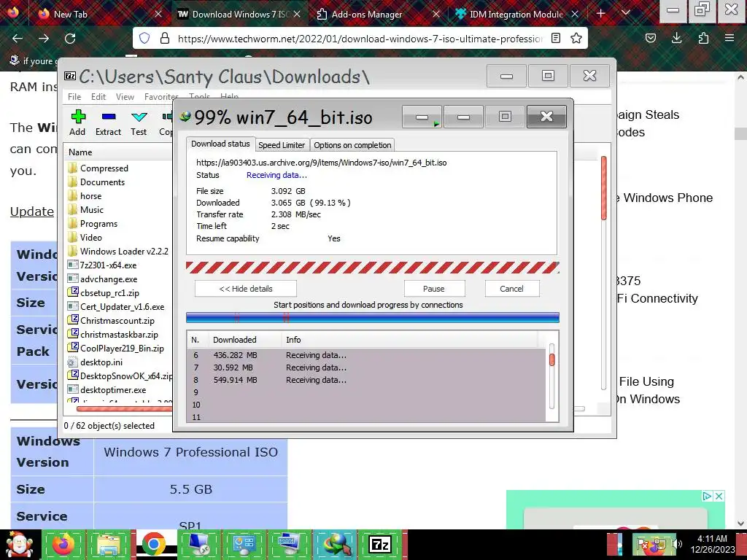The height and width of the screenshot is (560, 747).
Task: Select the Music folder
Action: pyautogui.click(x=91, y=209)
